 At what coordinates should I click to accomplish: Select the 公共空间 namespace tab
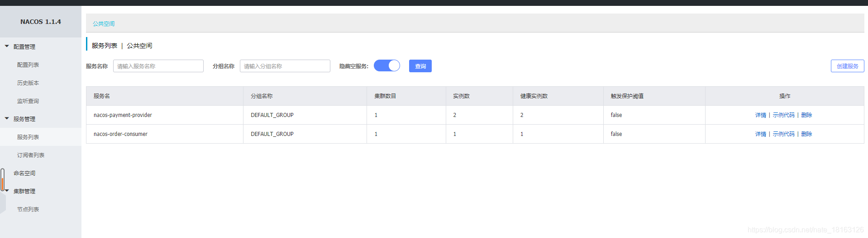104,23
